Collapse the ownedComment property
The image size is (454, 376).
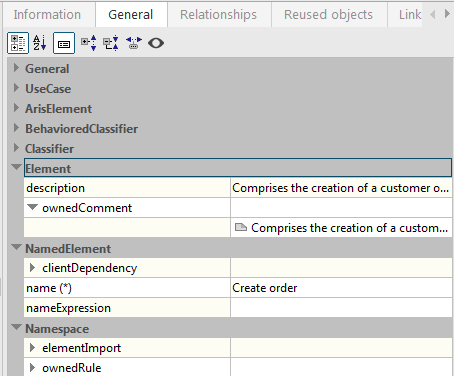point(32,207)
